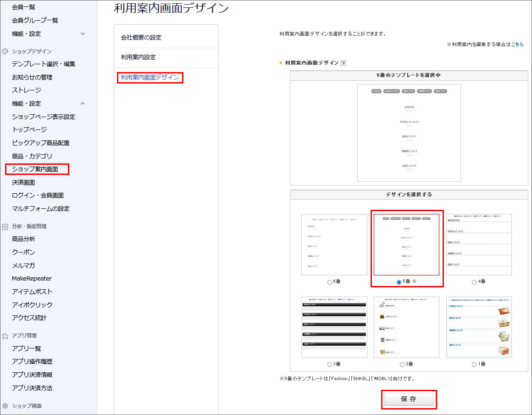Click the ショップデザイン palette icon
Screen dimensions: 532x415
point(5,51)
